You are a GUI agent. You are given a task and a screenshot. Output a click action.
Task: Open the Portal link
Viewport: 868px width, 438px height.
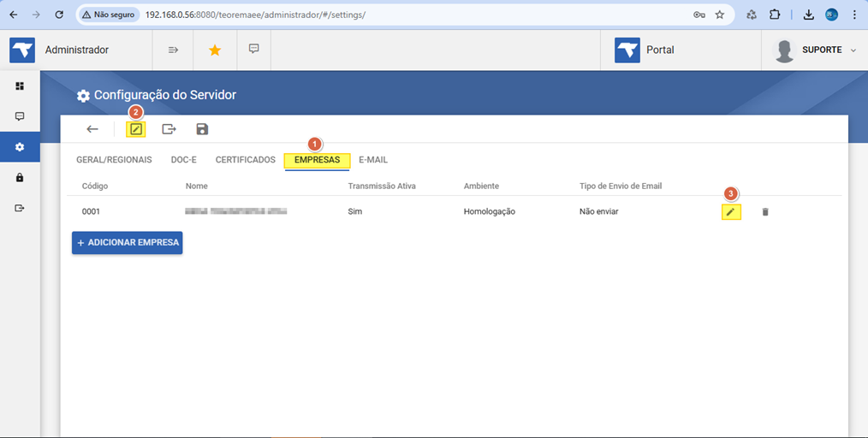tap(645, 50)
